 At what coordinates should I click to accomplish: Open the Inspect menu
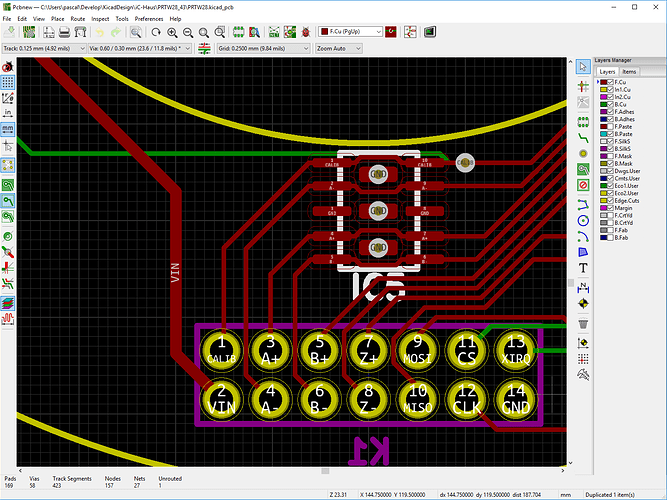click(x=100, y=19)
